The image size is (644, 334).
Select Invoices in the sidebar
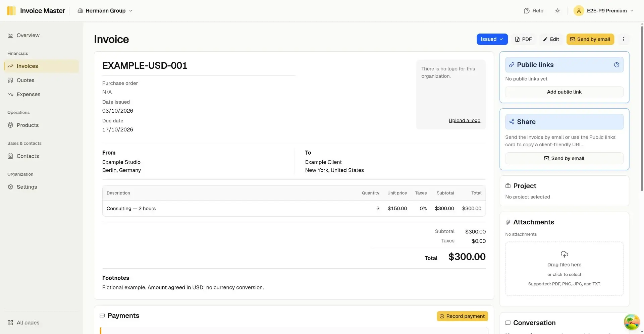coord(42,66)
